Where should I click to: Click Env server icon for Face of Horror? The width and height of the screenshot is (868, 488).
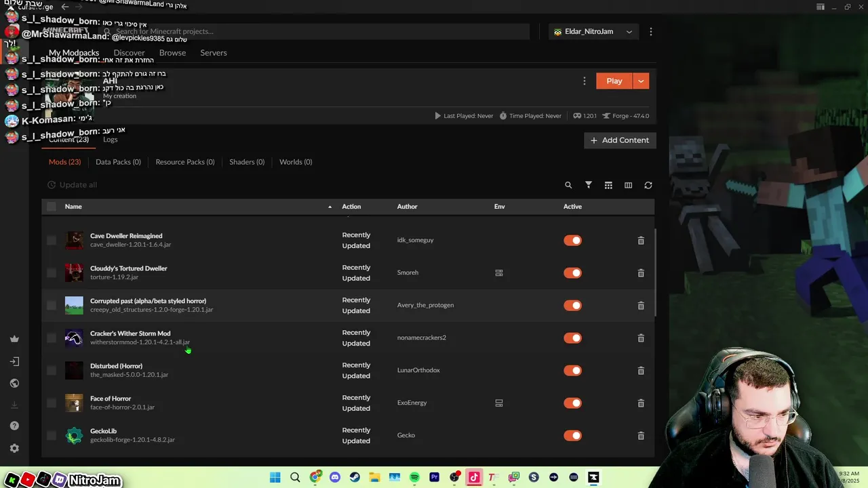click(499, 403)
